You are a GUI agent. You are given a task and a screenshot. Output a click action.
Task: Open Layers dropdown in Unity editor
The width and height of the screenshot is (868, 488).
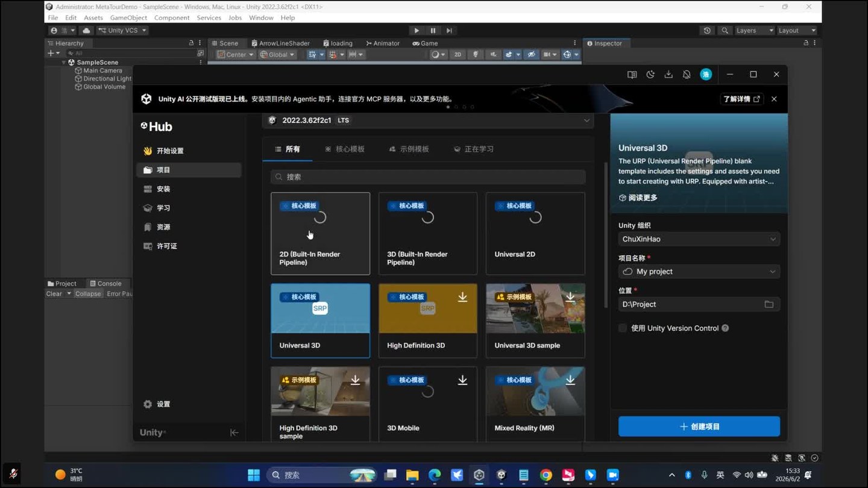click(x=754, y=31)
